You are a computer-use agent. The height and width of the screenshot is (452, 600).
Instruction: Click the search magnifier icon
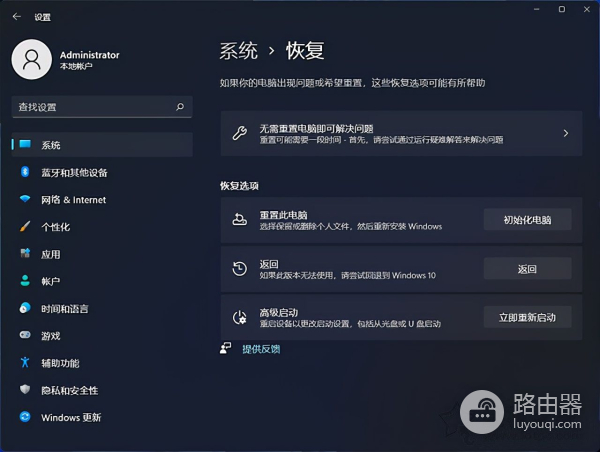pyautogui.click(x=180, y=107)
